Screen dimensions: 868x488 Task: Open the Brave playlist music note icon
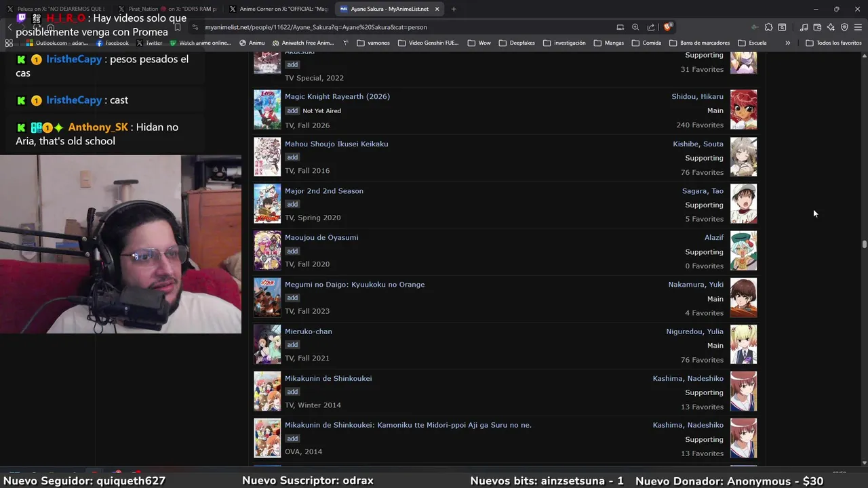[x=804, y=27]
